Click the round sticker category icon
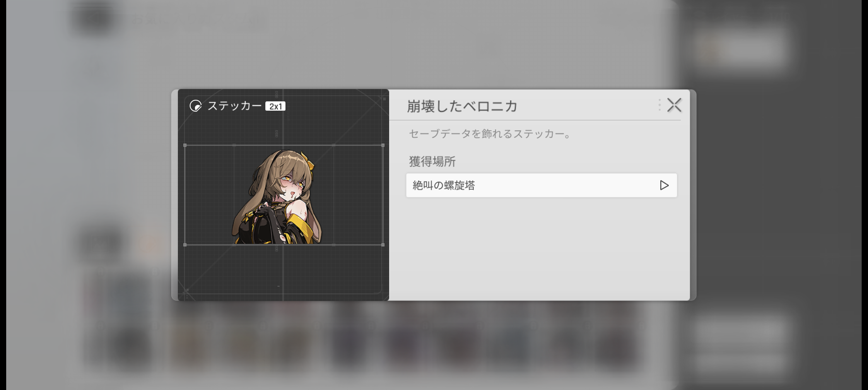Screen dimensions: 868x390 [195, 106]
